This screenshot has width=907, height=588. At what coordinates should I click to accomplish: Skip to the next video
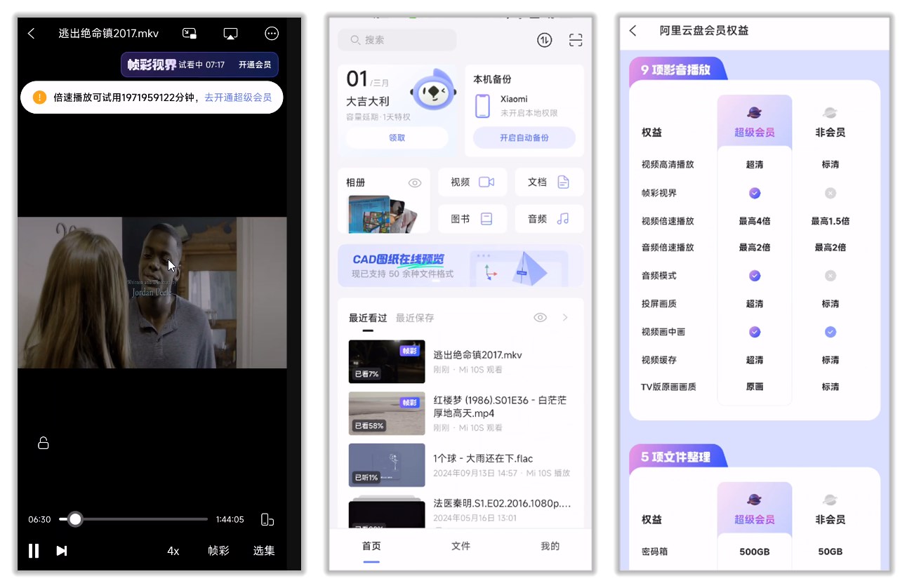pyautogui.click(x=62, y=551)
